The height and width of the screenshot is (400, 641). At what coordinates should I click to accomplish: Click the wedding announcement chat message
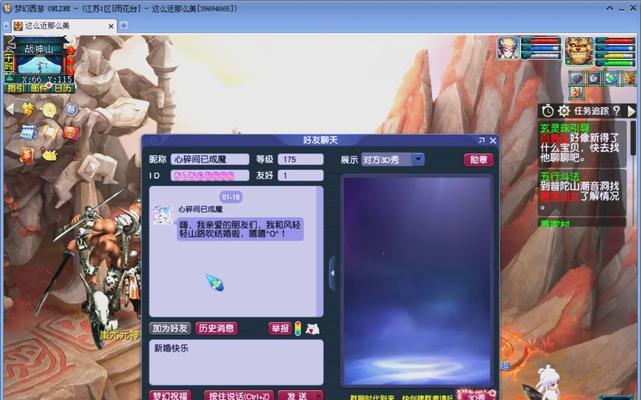pyautogui.click(x=240, y=229)
